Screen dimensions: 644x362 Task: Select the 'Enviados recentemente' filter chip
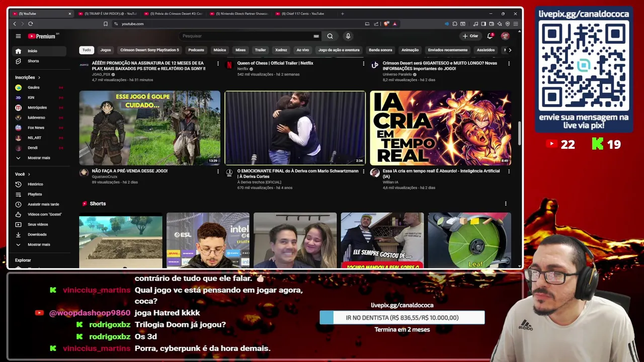pyautogui.click(x=448, y=50)
